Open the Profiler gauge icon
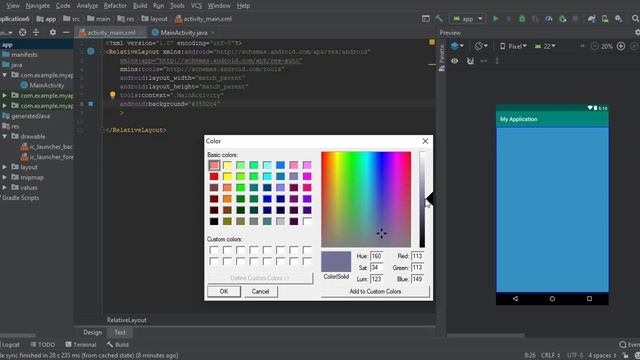This screenshot has height=360, width=640. point(549,19)
